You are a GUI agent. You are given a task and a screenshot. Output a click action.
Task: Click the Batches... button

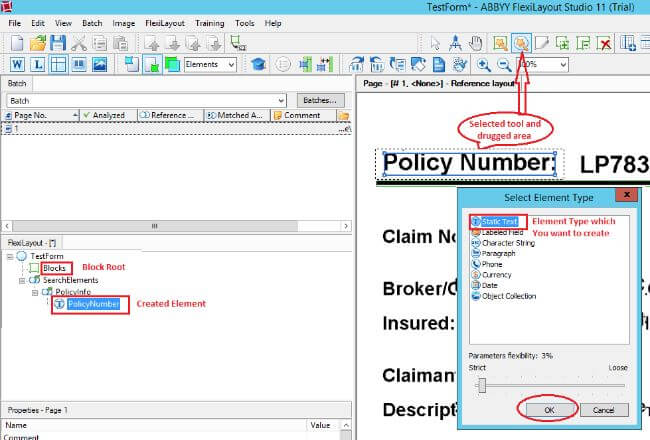pyautogui.click(x=320, y=100)
